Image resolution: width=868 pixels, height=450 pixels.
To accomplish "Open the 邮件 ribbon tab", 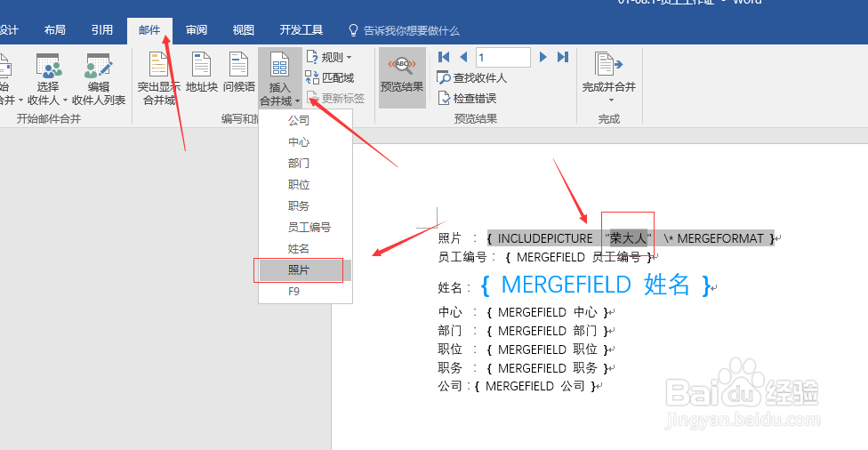I will [149, 30].
